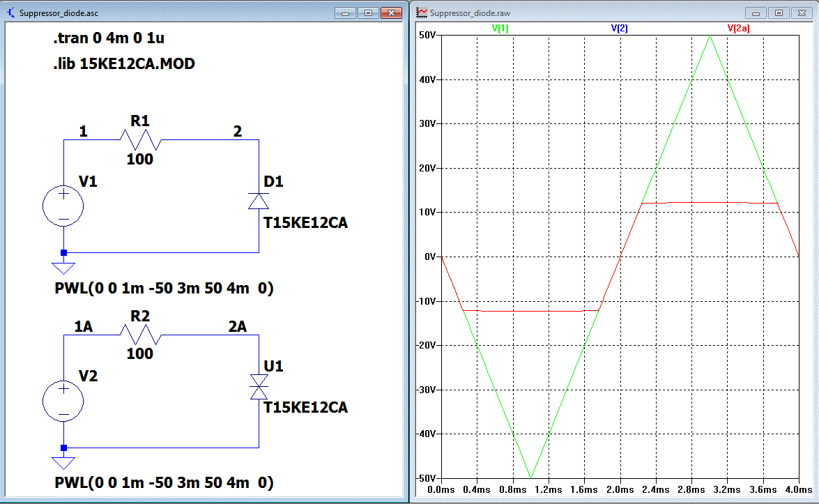This screenshot has width=819, height=504.
Task: Click the Suppressor_diode.raw title bar icon
Action: tap(422, 13)
